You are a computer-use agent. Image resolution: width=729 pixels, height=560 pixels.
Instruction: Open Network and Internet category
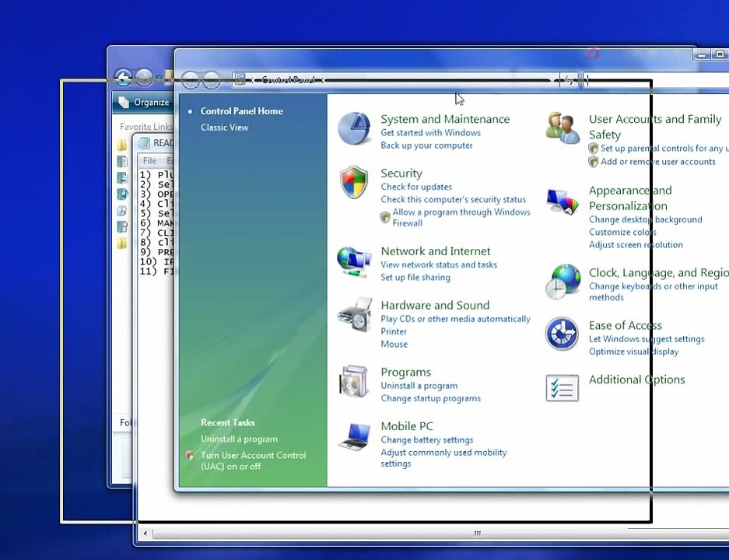coord(435,251)
